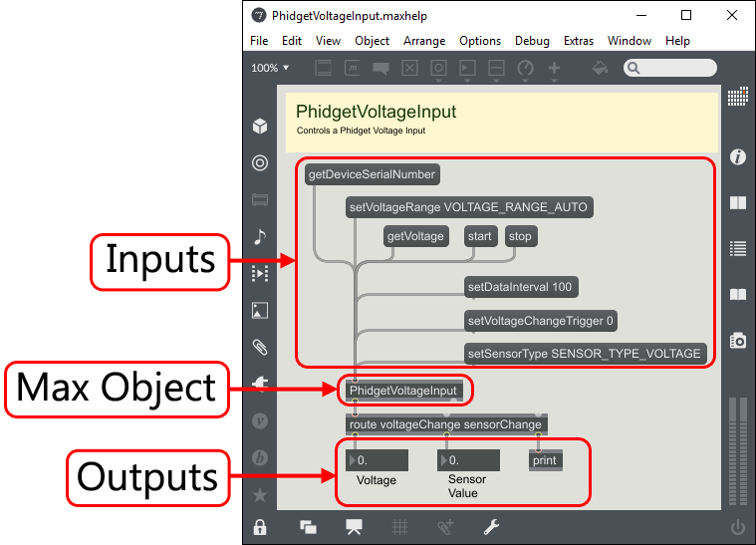The image size is (756, 545).
Task: Click the wrench icon in bottom toolbar
Action: point(491,527)
